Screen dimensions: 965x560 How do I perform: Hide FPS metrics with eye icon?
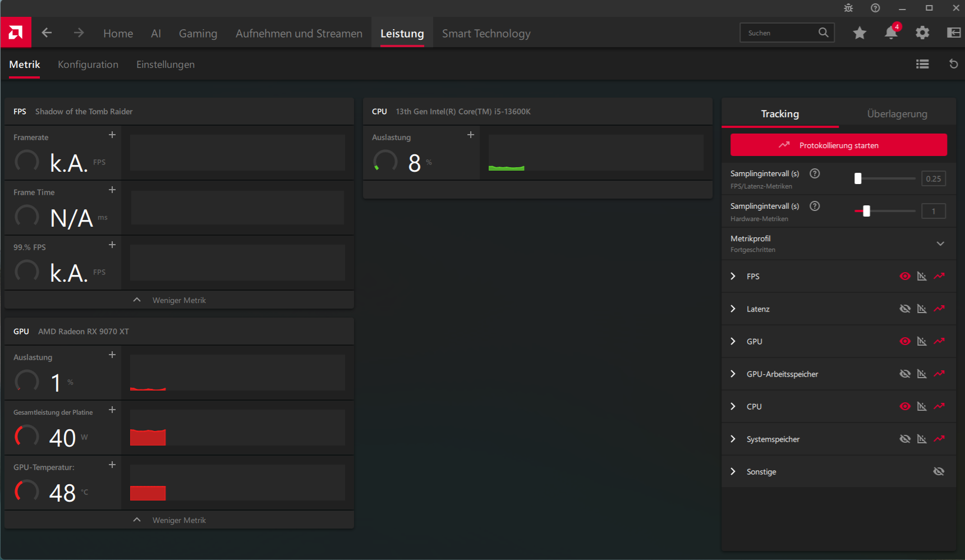(905, 276)
